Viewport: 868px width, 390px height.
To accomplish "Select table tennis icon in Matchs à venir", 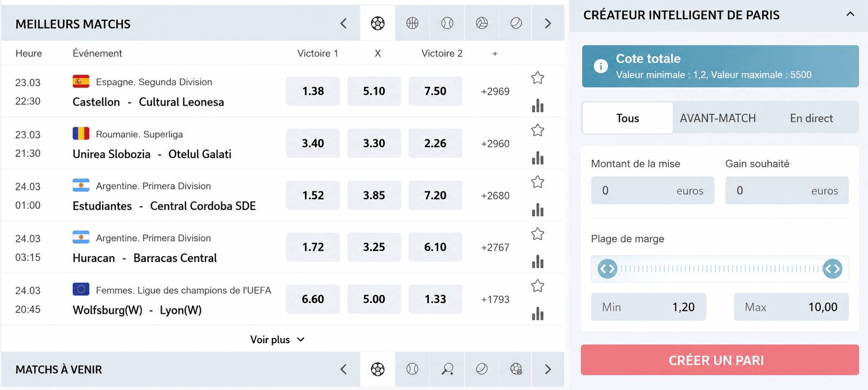I will tap(447, 369).
